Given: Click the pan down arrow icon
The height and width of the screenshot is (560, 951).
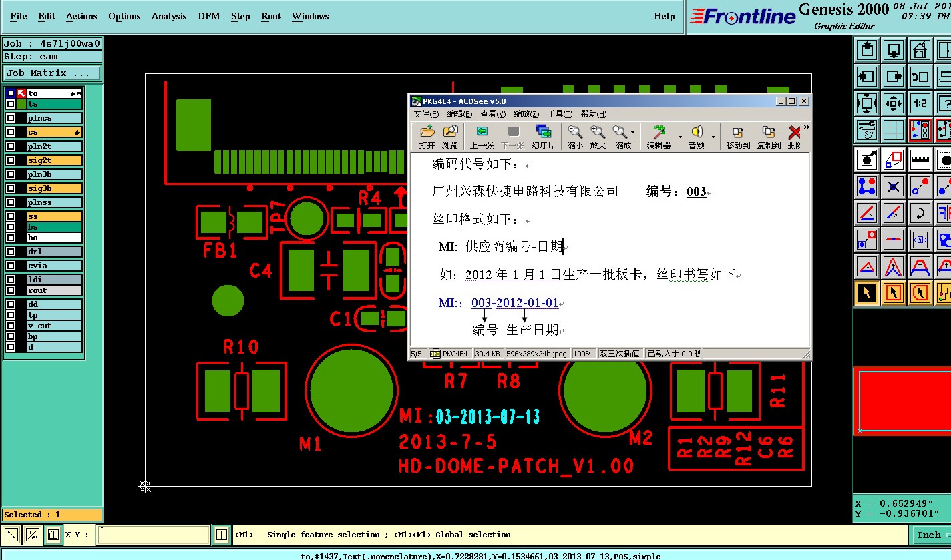Looking at the screenshot, I should [894, 49].
